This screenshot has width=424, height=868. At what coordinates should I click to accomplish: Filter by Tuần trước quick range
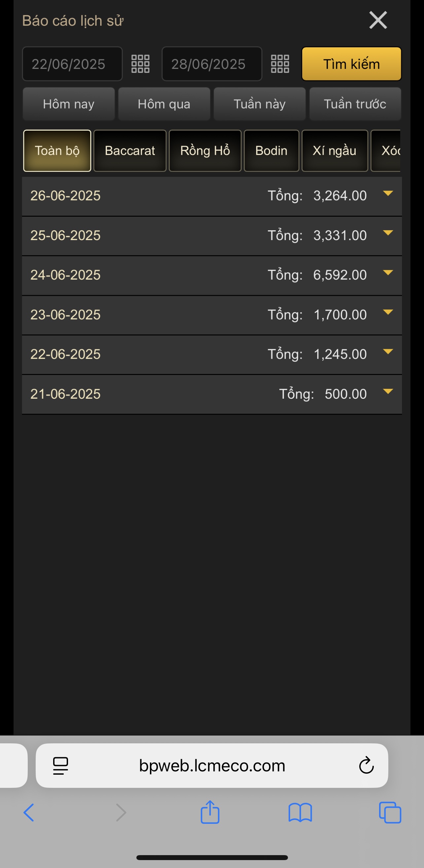pyautogui.click(x=355, y=104)
